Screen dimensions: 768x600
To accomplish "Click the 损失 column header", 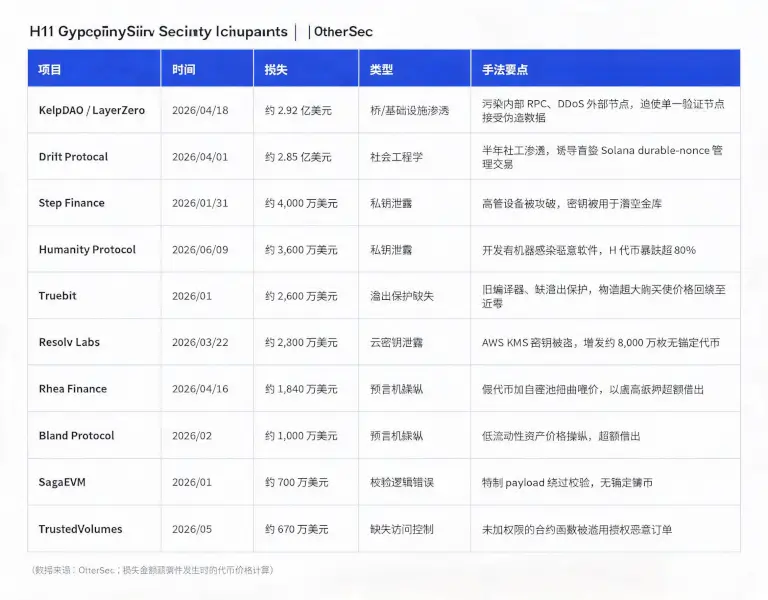I will [x=276, y=70].
